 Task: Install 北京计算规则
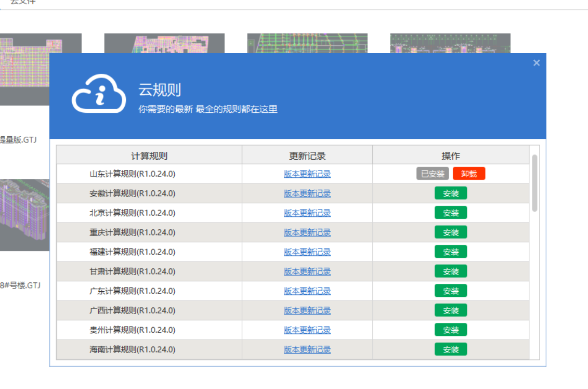[451, 213]
